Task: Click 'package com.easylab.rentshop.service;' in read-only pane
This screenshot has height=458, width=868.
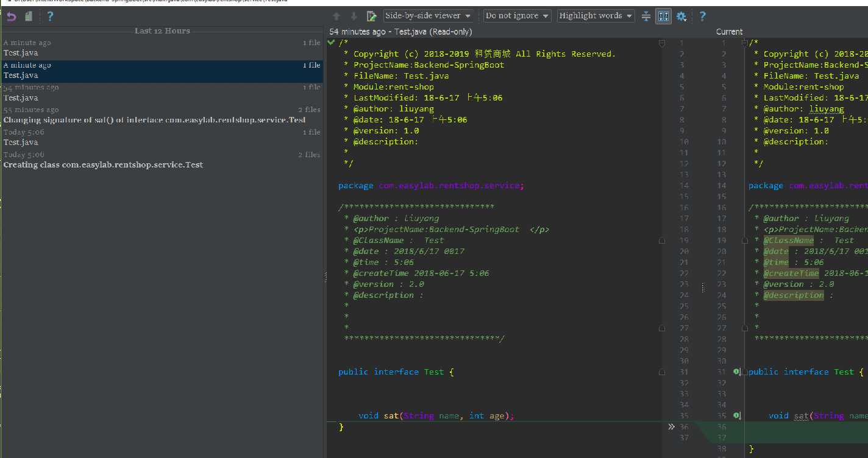Action: 431,186
